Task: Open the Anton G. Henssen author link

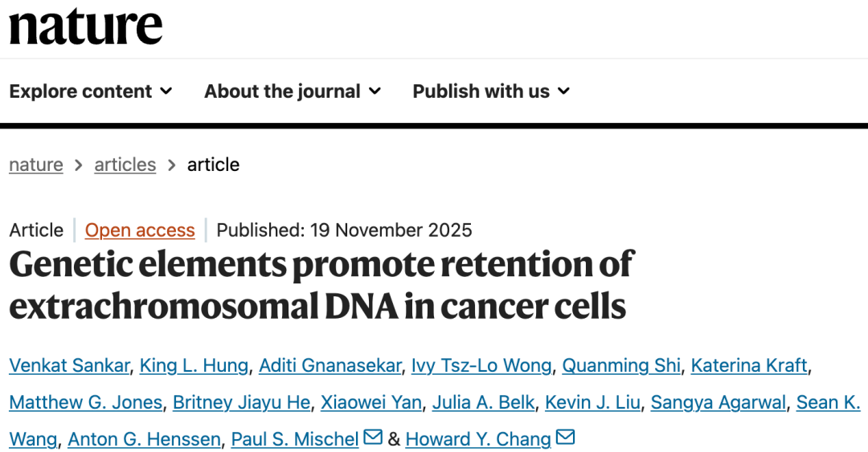Action: 145,439
